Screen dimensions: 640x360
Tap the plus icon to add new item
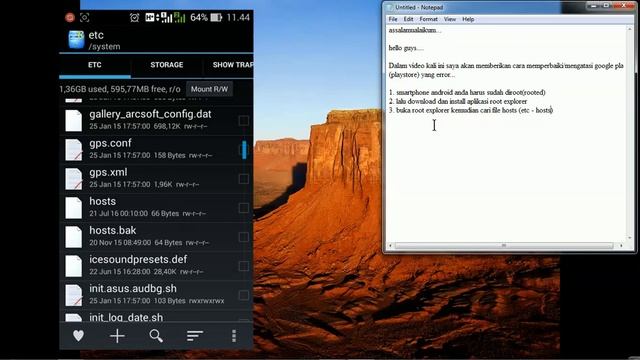point(117,336)
